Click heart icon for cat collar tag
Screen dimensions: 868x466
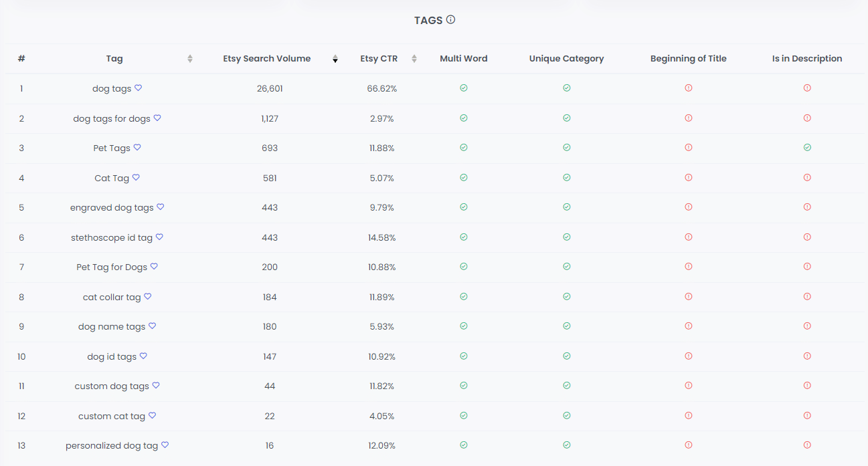tap(148, 296)
